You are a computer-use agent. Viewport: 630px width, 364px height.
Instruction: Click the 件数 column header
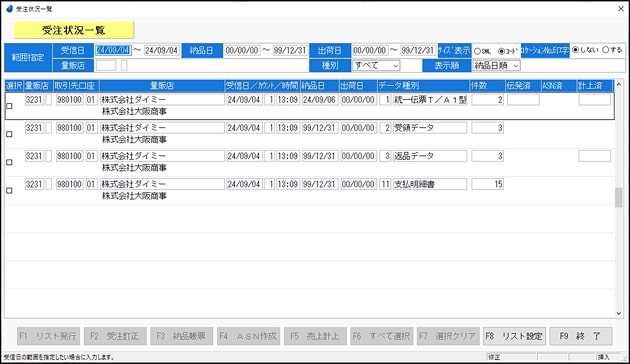pos(487,86)
